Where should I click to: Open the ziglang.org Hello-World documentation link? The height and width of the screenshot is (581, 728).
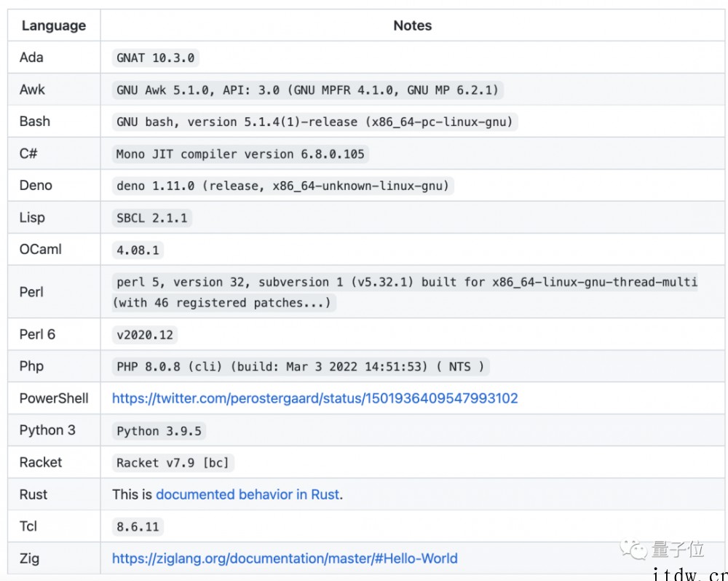(x=285, y=558)
